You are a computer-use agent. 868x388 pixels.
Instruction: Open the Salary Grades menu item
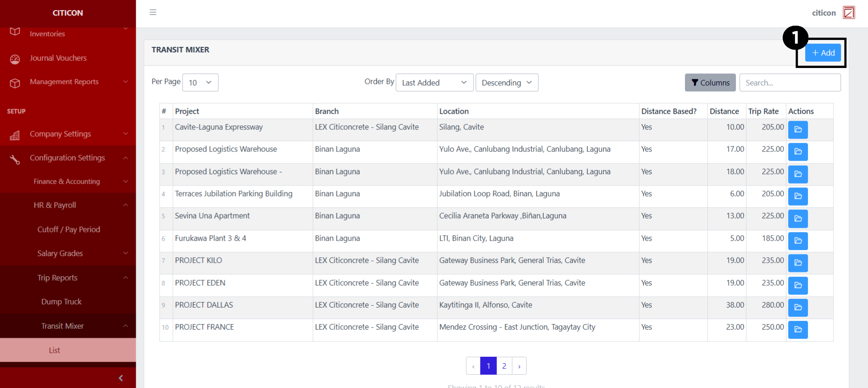(x=60, y=253)
